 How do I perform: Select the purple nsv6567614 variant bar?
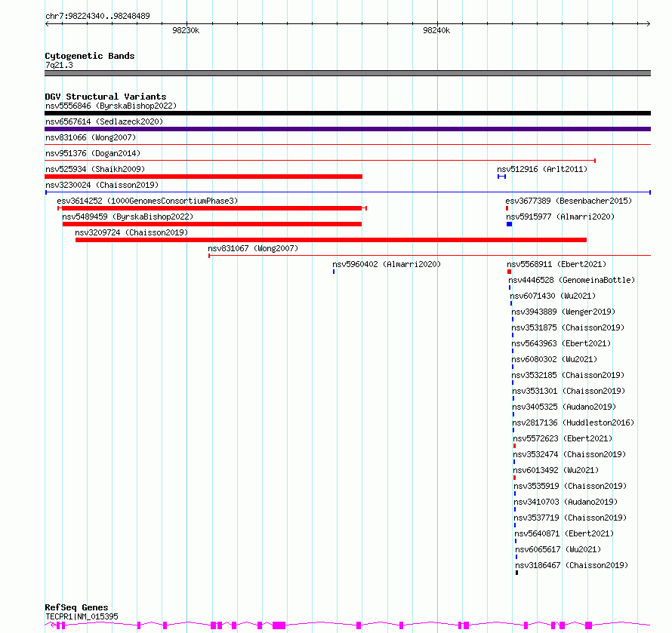click(347, 129)
